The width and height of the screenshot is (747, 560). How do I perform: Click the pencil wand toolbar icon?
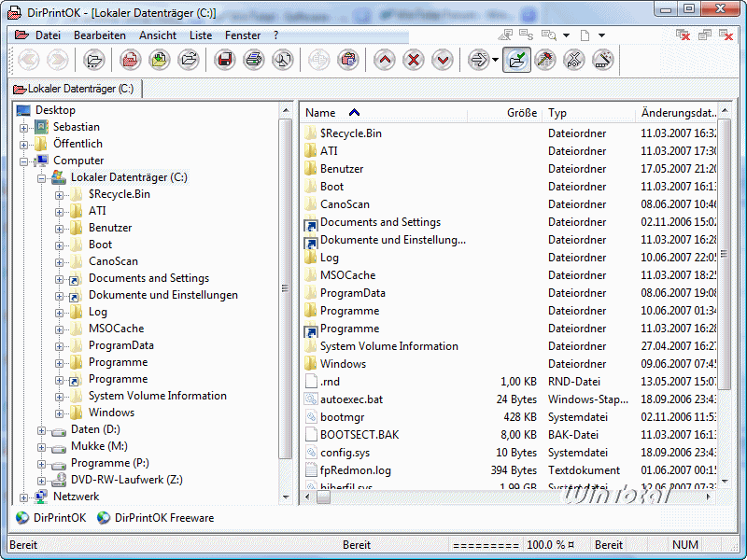point(545,60)
